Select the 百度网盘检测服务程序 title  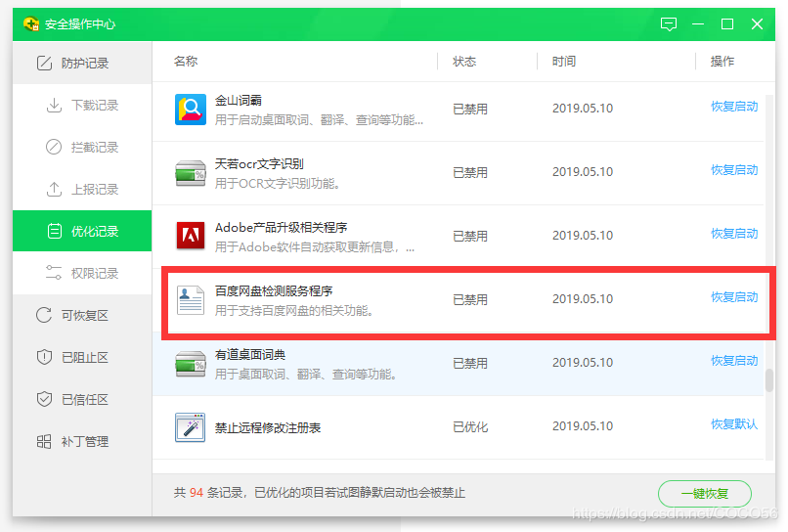tap(274, 291)
